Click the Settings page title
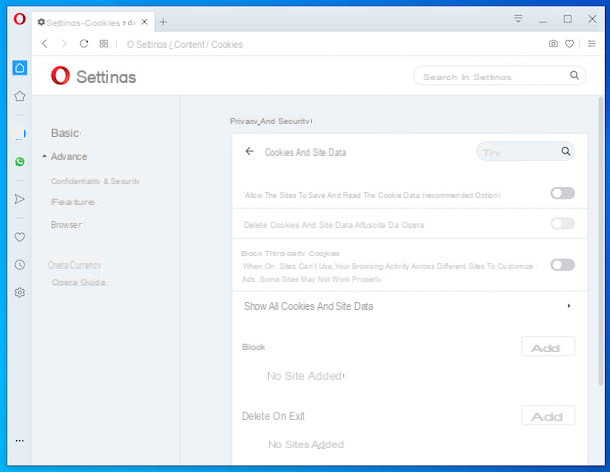The image size is (610, 472). 106,77
